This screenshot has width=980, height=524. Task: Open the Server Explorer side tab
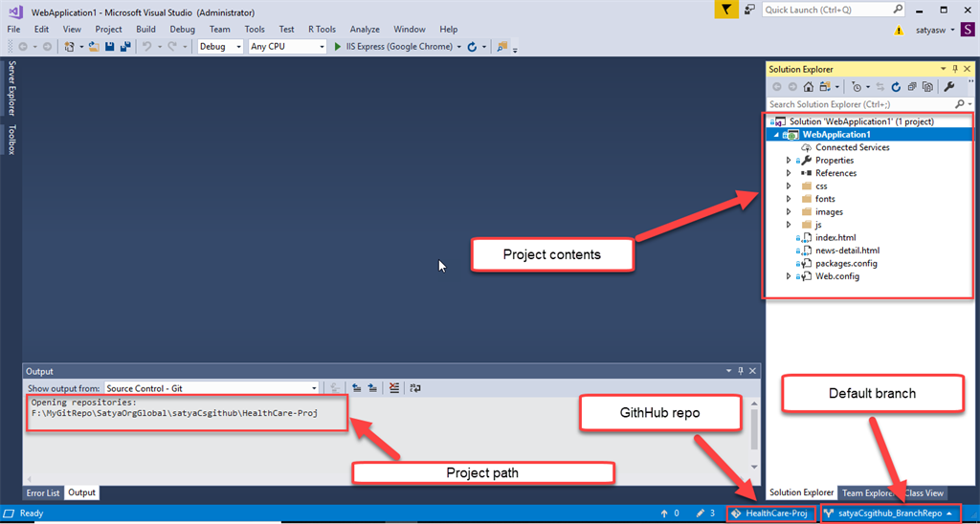11,88
